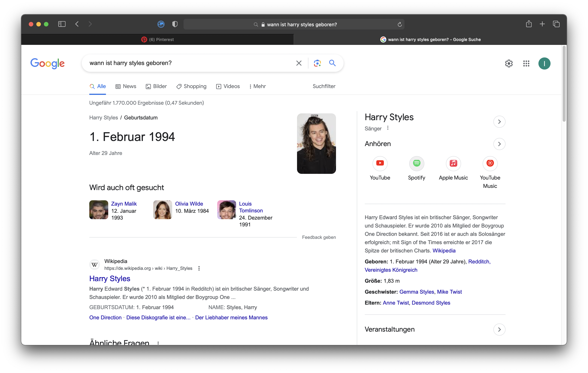This screenshot has height=373, width=588.
Task: Open the Suchfilter options
Action: point(324,86)
